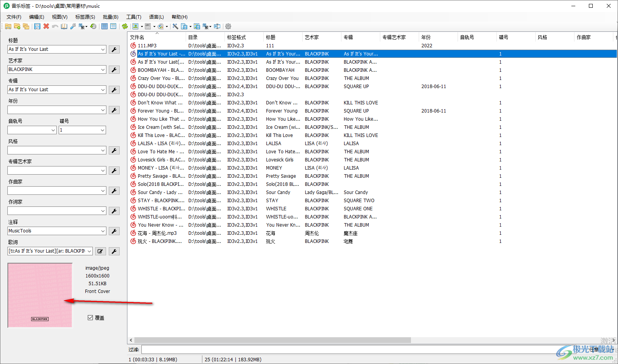Click the green refresh arrows icon
This screenshot has height=364, width=618.
[125, 26]
